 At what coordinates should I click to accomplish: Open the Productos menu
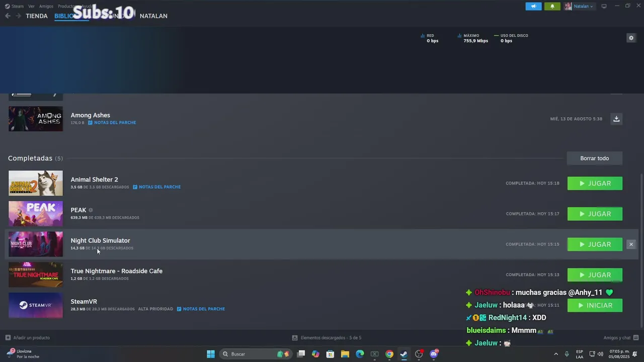coord(65,6)
